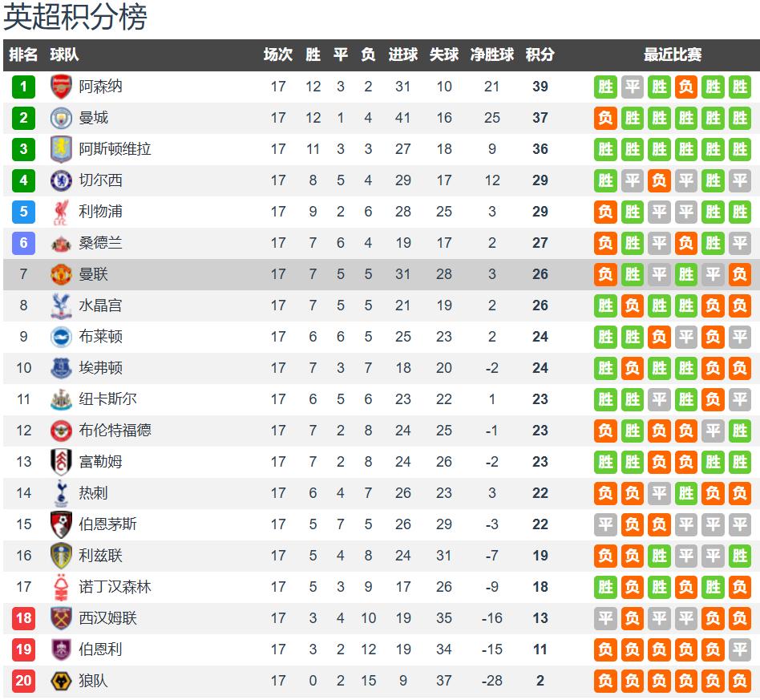Screen dimensions: 760x700
Task: Click the West Ham (西汉姆联) crest icon
Action: (x=62, y=618)
